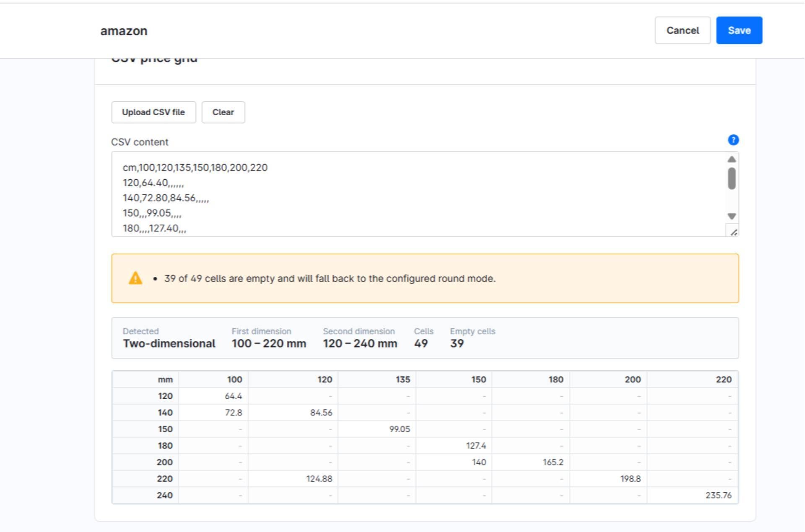Image resolution: width=805 pixels, height=532 pixels.
Task: Click the 64.4 price cell
Action: pyautogui.click(x=213, y=396)
